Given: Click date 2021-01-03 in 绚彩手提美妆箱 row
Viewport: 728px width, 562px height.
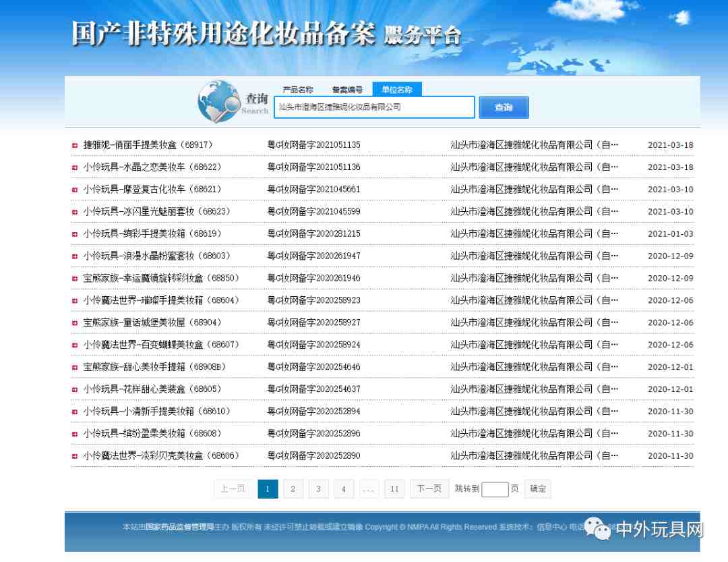Looking at the screenshot, I should [x=671, y=234].
